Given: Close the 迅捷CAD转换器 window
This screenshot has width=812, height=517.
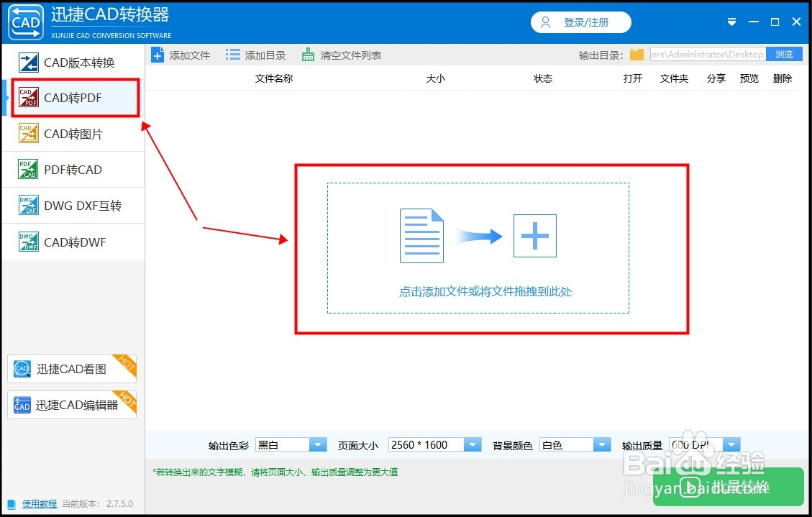Looking at the screenshot, I should point(796,22).
